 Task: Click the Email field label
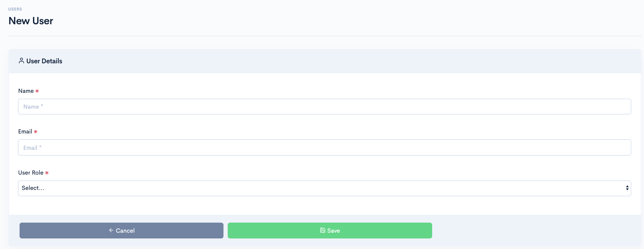[x=25, y=132]
